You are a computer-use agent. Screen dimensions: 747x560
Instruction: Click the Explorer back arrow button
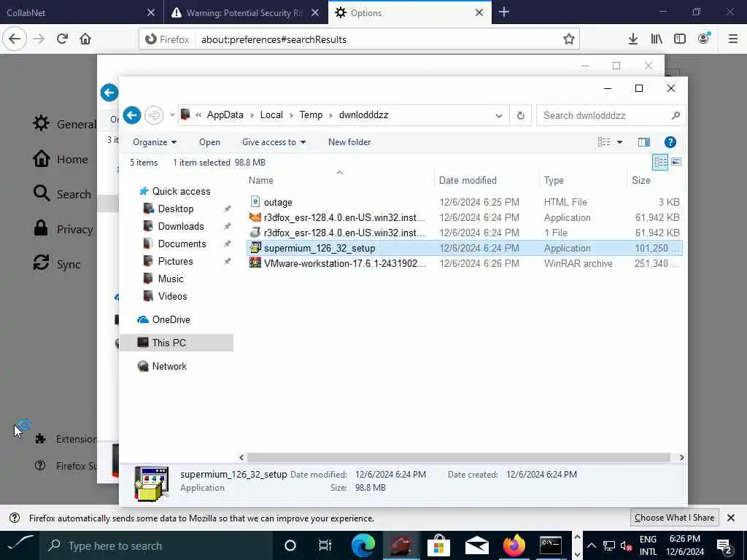[x=132, y=115]
